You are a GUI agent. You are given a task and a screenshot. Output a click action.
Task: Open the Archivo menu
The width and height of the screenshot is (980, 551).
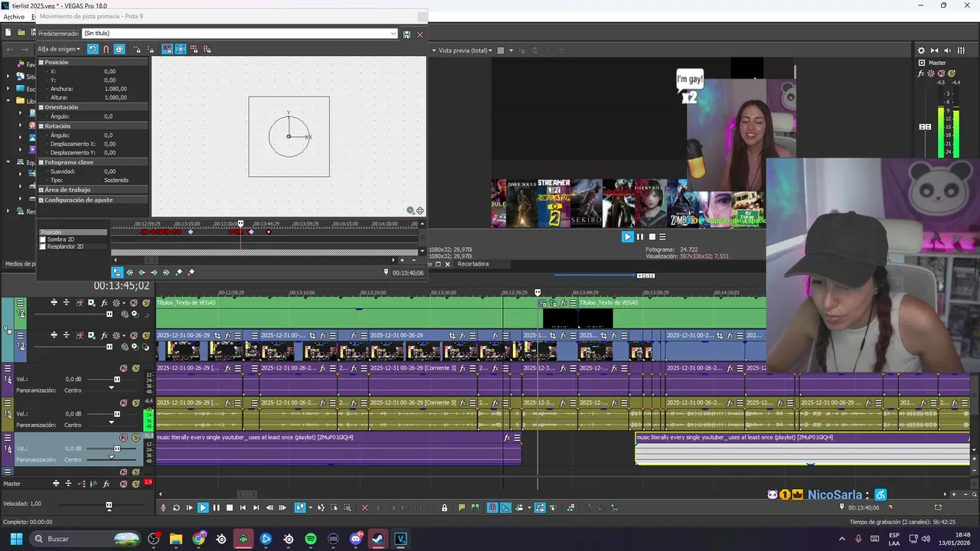[14, 16]
